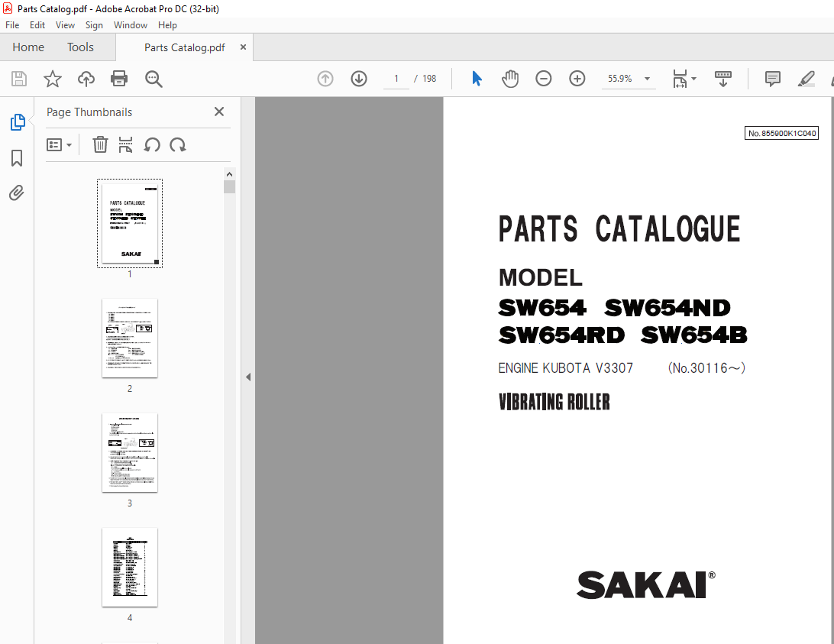Click the PARTS CATALOGUE heading text
The height and width of the screenshot is (644, 834).
pos(619,229)
